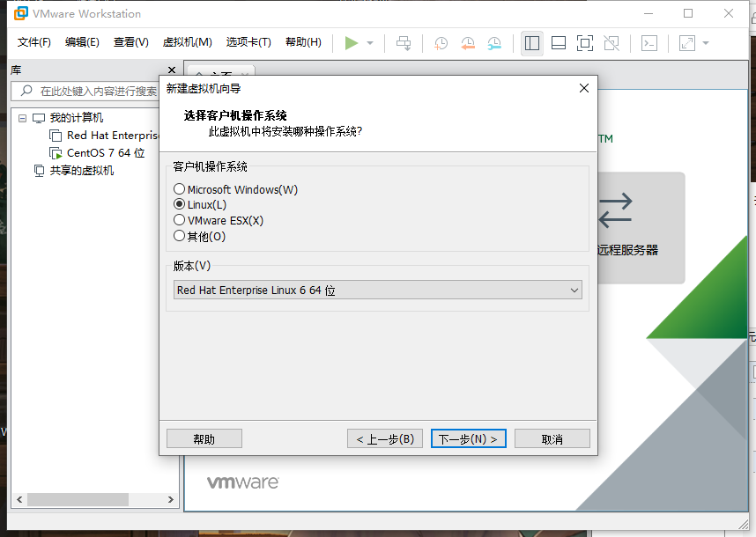Open the 帮助(H) menu
756x537 pixels.
click(x=303, y=42)
